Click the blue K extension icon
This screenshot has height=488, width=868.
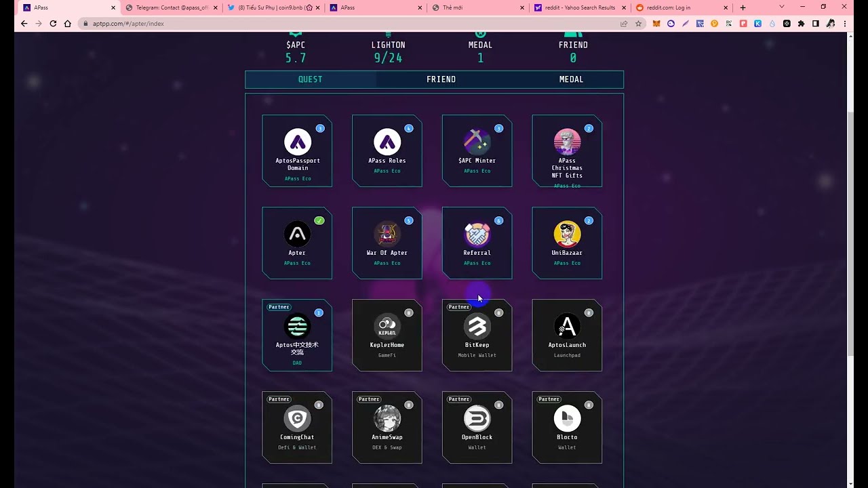coord(757,23)
